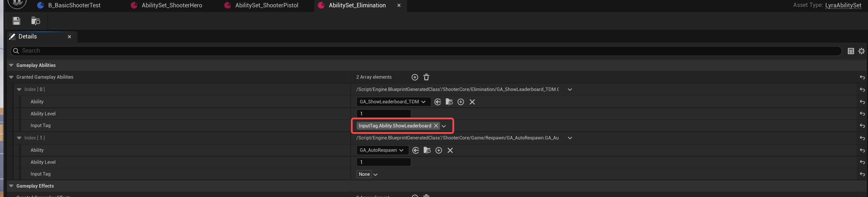Open the None input tag dropdown

click(375, 174)
